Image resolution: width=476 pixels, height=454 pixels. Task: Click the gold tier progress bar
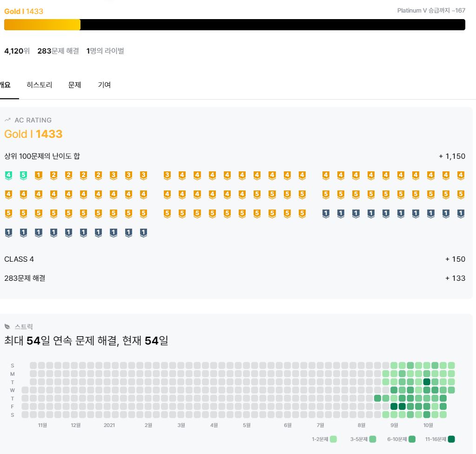tap(235, 25)
